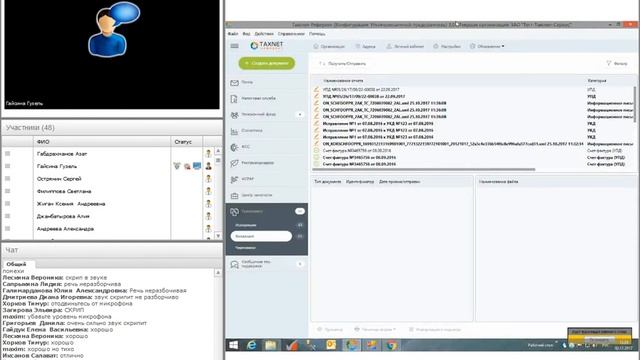Image resolution: width=640 pixels, height=360 pixels.
Task: Click the Организация toolbar button
Action: [329, 47]
